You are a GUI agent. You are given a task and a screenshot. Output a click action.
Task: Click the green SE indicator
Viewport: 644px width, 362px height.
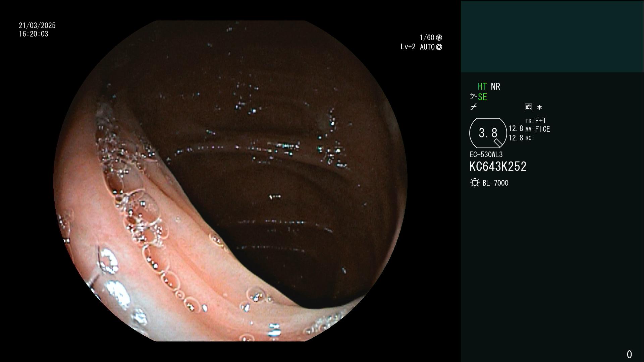[482, 97]
